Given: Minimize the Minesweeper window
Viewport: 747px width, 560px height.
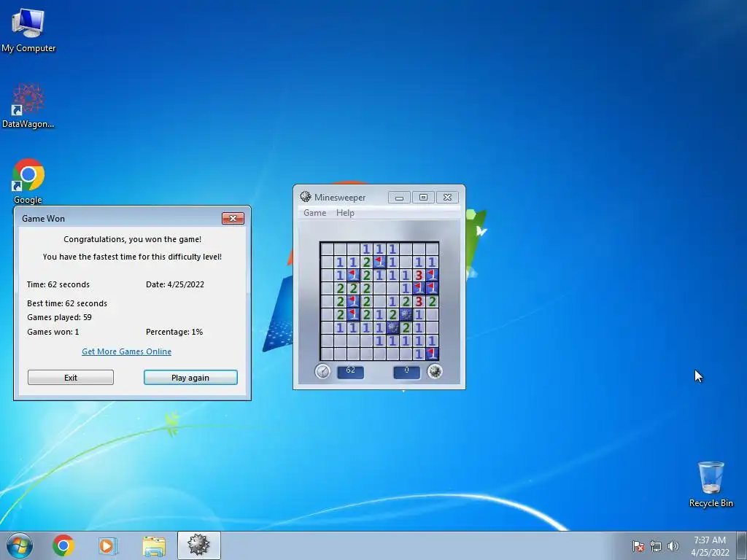Looking at the screenshot, I should (399, 197).
